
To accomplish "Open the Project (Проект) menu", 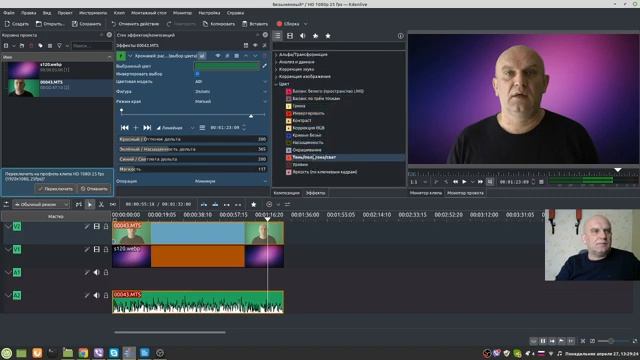I will tap(65, 13).
